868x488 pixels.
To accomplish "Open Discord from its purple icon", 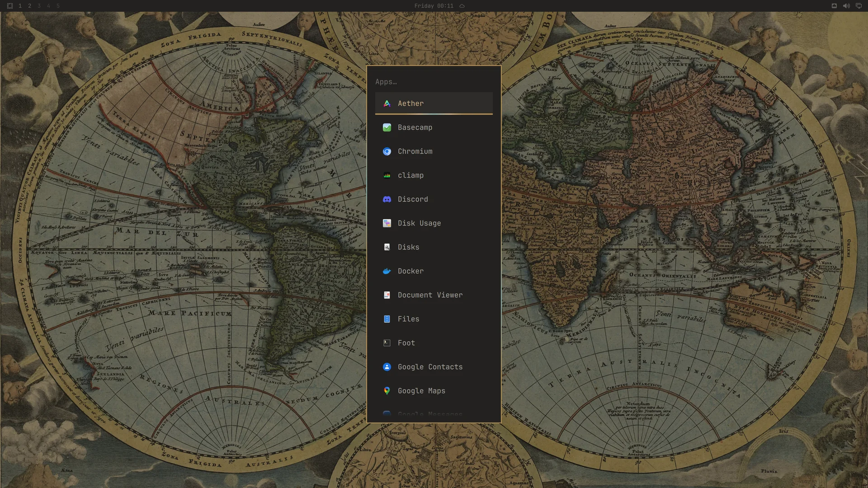I will tap(387, 199).
